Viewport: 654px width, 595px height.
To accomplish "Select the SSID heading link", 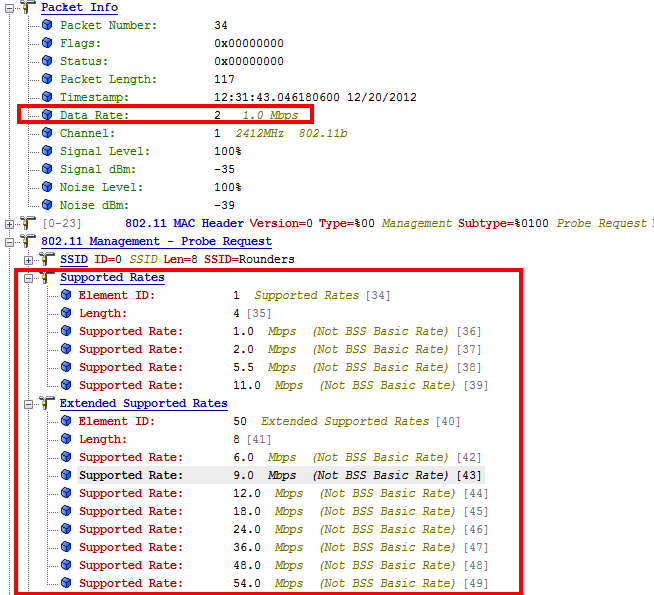I will pyautogui.click(x=74, y=259).
